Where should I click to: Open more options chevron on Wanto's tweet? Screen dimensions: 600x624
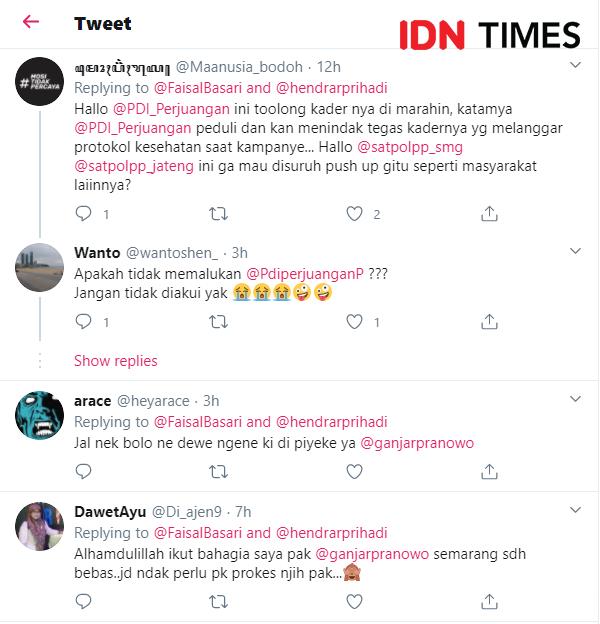[575, 251]
